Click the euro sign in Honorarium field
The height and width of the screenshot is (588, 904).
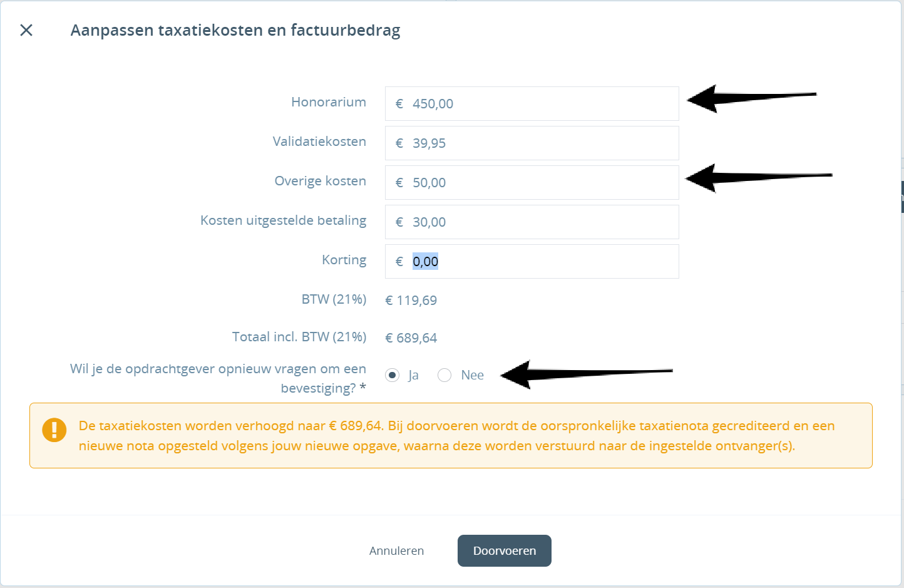399,104
